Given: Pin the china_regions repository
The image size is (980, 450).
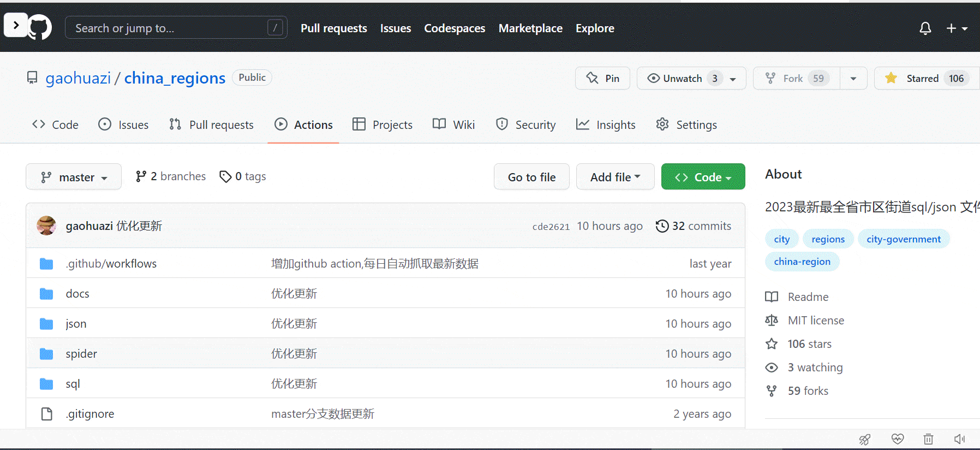Looking at the screenshot, I should (602, 79).
